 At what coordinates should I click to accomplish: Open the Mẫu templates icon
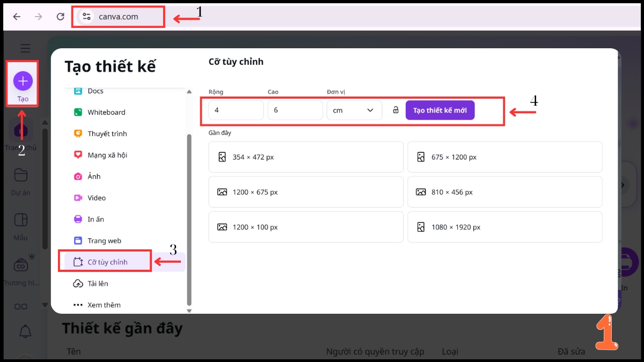tap(20, 219)
